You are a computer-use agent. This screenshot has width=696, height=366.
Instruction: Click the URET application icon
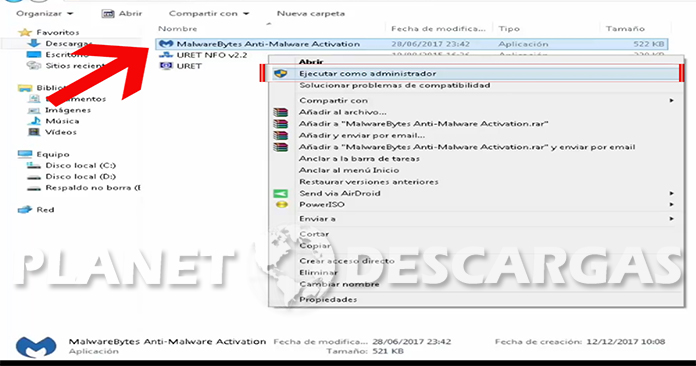166,66
